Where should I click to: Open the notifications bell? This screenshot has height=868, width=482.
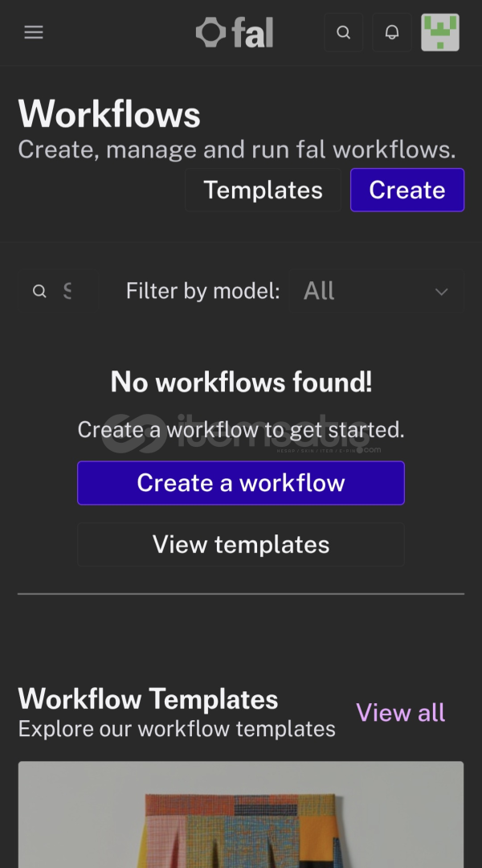coord(392,33)
